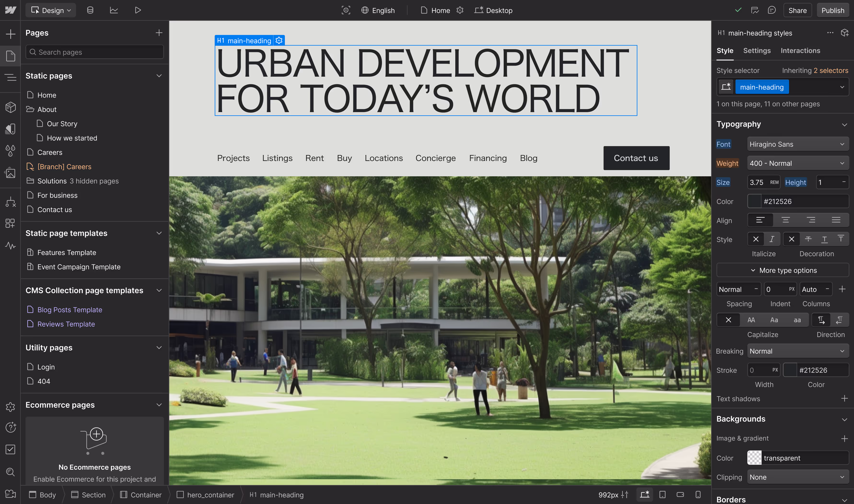Set text align to justify
This screenshot has width=854, height=504.
click(836, 220)
